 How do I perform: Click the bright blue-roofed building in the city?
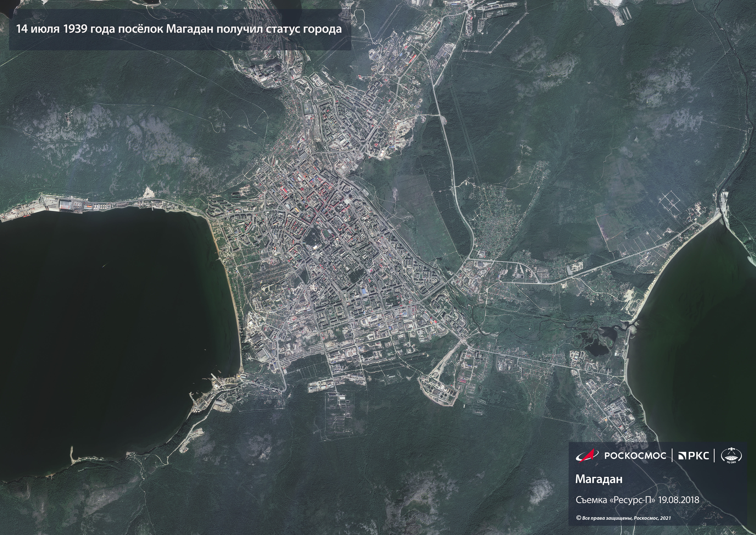pos(364,291)
